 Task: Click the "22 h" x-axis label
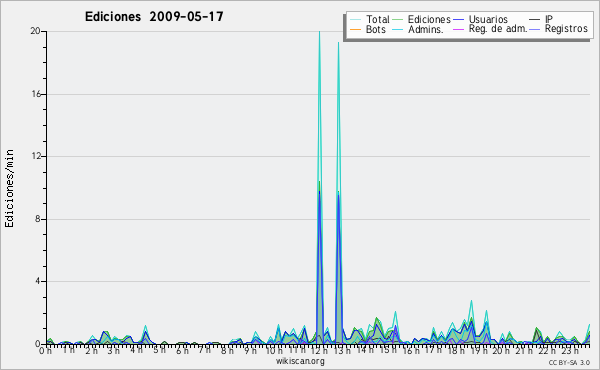click(546, 350)
